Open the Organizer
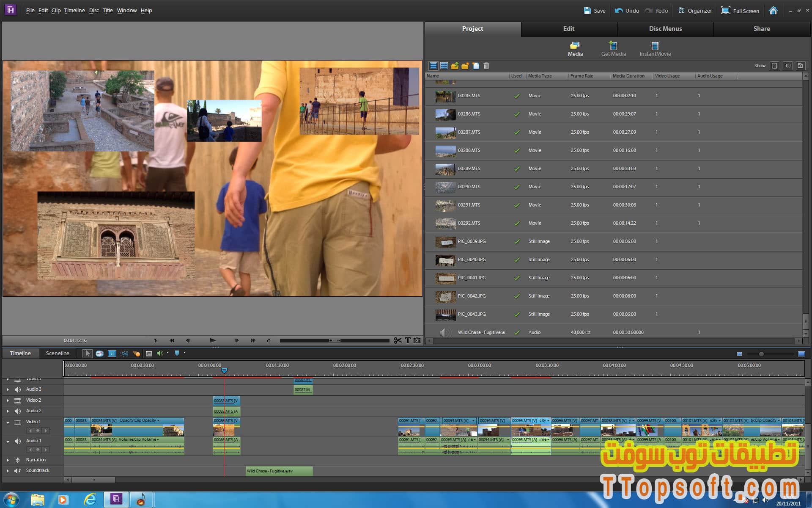Screen dimensions: 812x508 coord(695,11)
